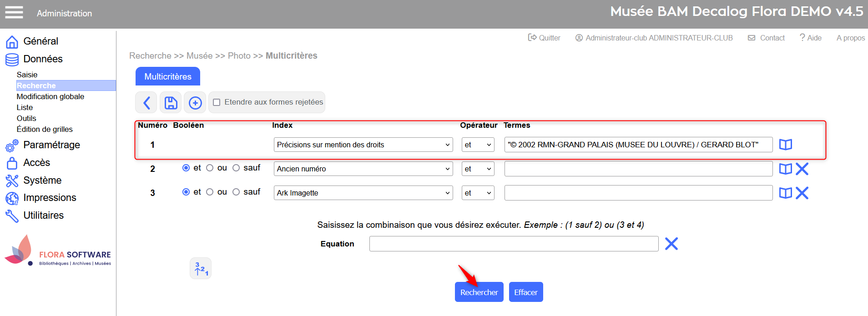The width and height of the screenshot is (868, 316).
Task: Click the save search floppy icon
Action: [171, 103]
